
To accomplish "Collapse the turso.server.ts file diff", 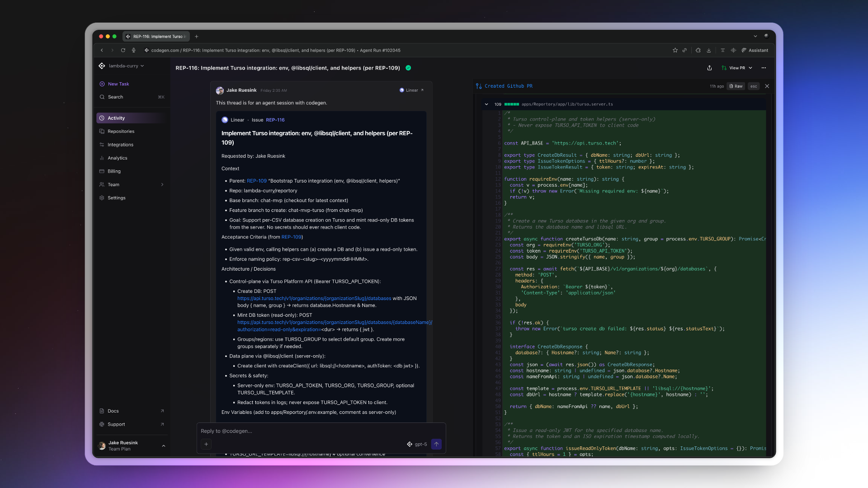I will click(486, 104).
